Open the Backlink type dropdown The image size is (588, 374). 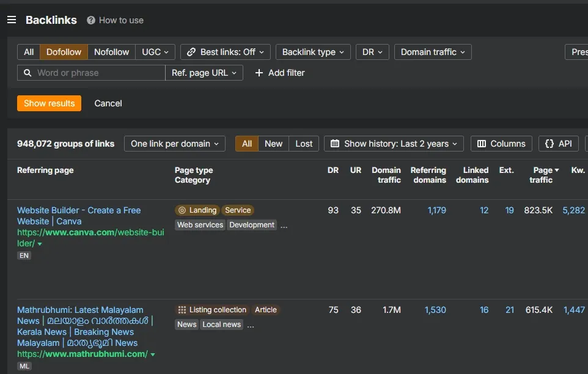pyautogui.click(x=313, y=52)
